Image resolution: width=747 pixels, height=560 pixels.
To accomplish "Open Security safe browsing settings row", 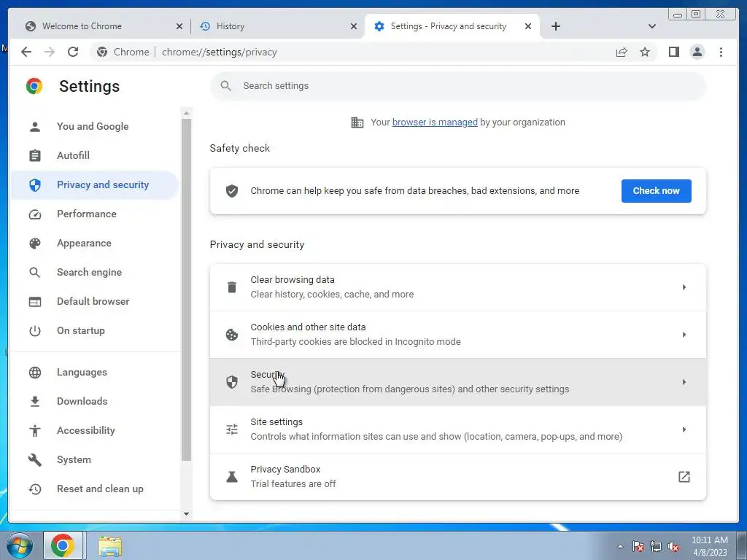I will tap(458, 382).
